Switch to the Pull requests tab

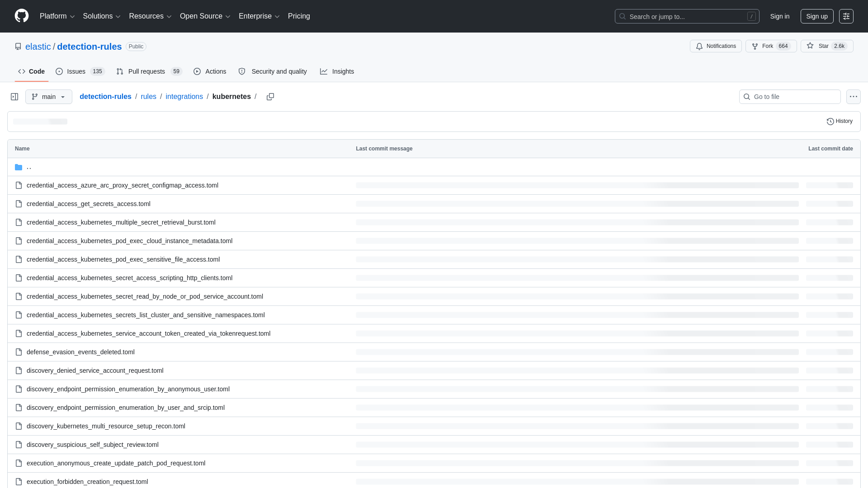point(149,71)
